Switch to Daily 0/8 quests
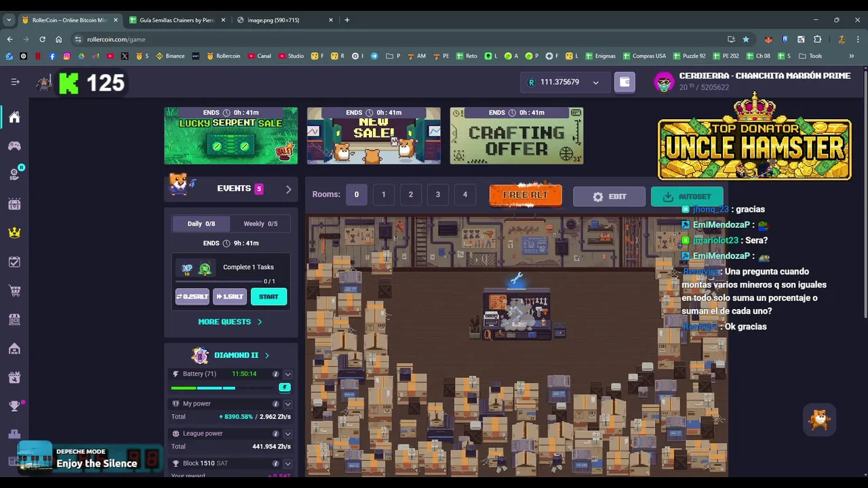868x488 pixels. coord(201,224)
